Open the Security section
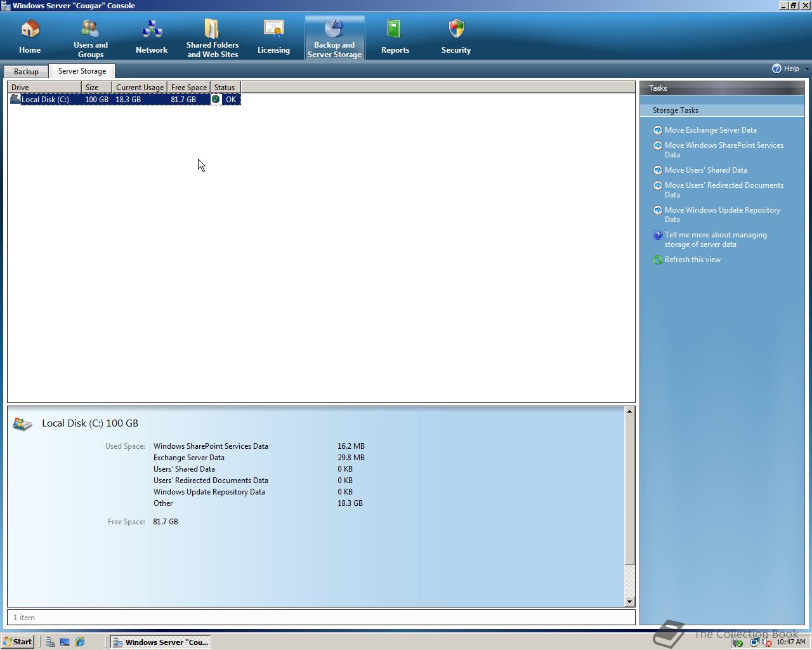The image size is (812, 650). tap(456, 37)
